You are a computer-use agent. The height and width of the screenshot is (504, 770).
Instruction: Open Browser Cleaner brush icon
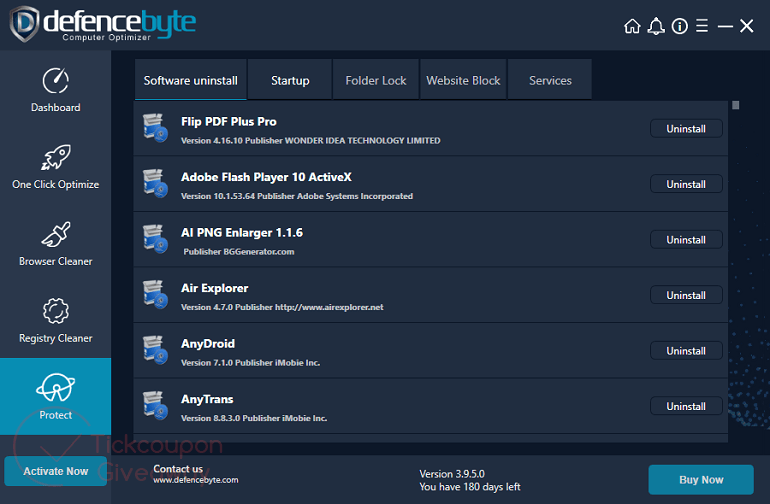coord(55,234)
